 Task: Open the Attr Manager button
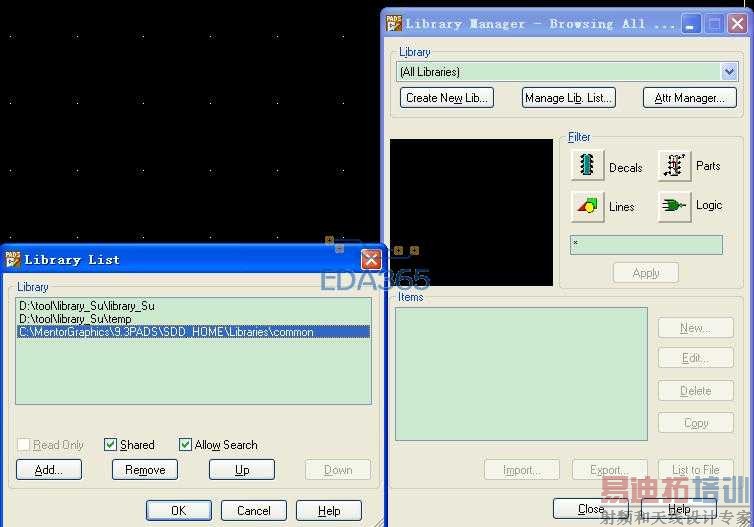pos(690,98)
